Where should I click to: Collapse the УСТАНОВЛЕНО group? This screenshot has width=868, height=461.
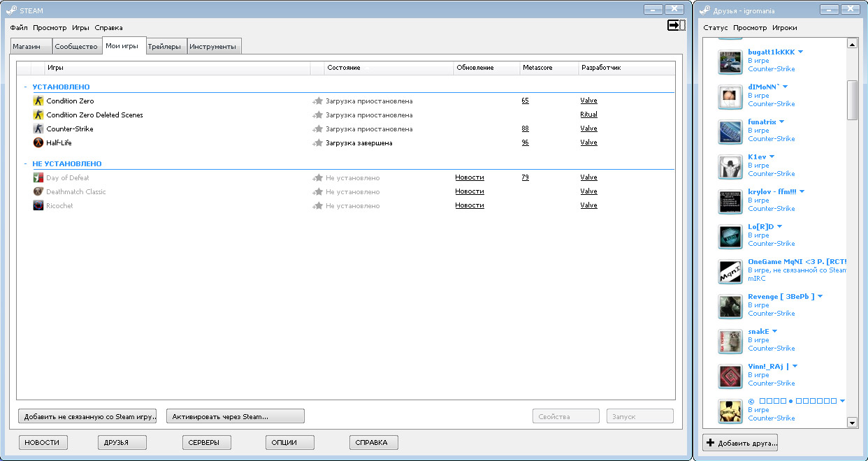pyautogui.click(x=26, y=87)
